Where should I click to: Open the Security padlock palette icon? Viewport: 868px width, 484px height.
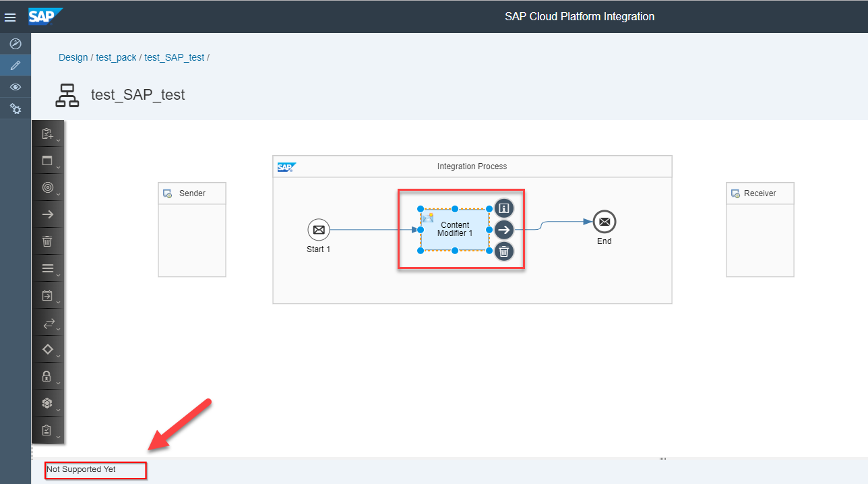click(48, 376)
